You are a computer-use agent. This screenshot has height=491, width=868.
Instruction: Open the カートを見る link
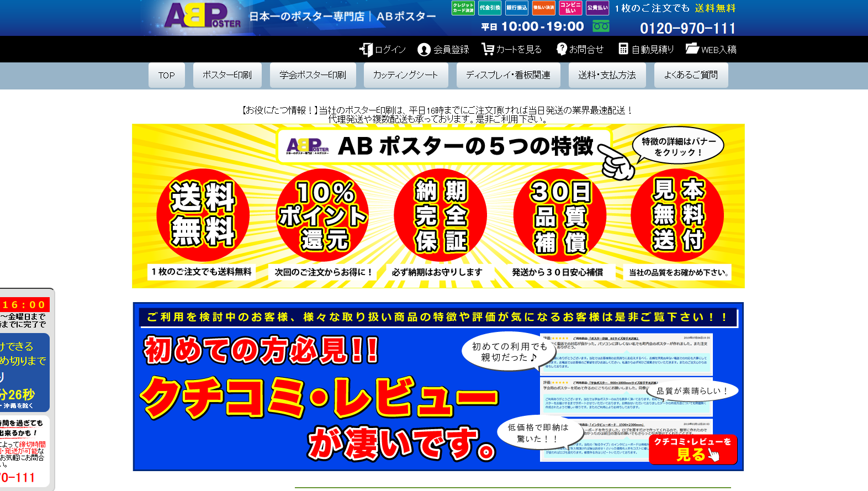coord(519,50)
